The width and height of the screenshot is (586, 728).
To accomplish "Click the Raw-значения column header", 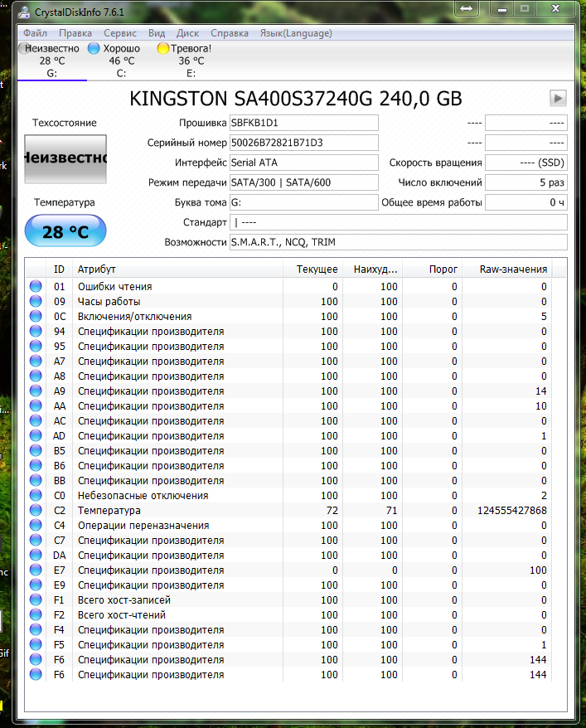I will [x=507, y=269].
